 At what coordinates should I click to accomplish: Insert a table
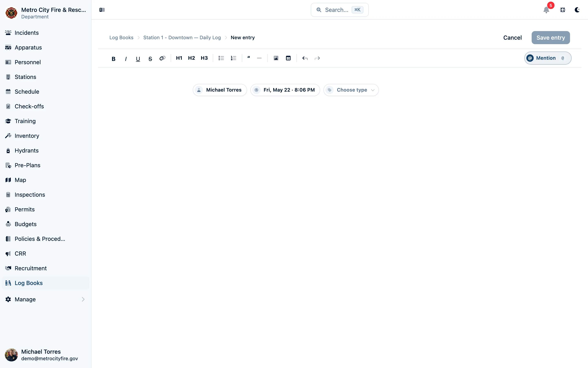point(288,58)
